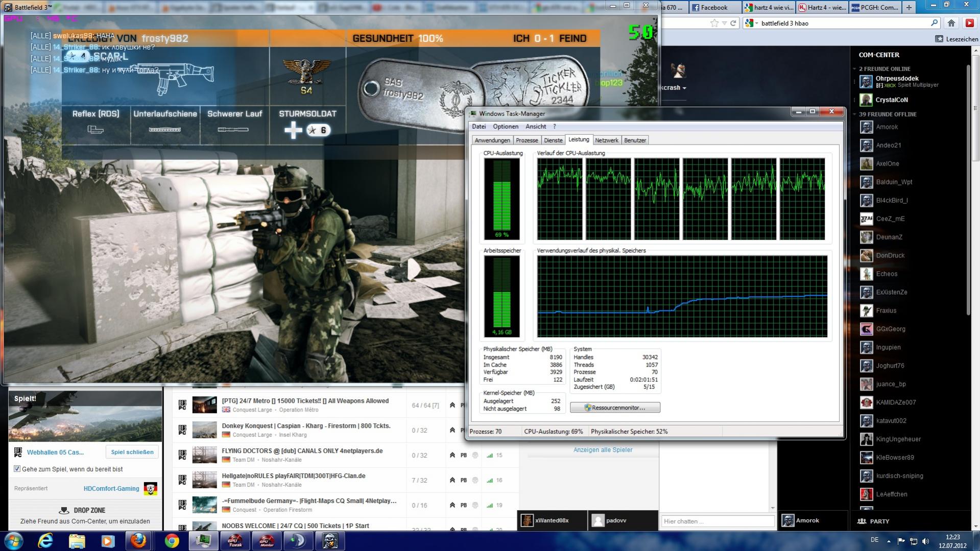Switch to the Anwendungen tab
This screenshot has height=551, width=980.
(x=492, y=140)
